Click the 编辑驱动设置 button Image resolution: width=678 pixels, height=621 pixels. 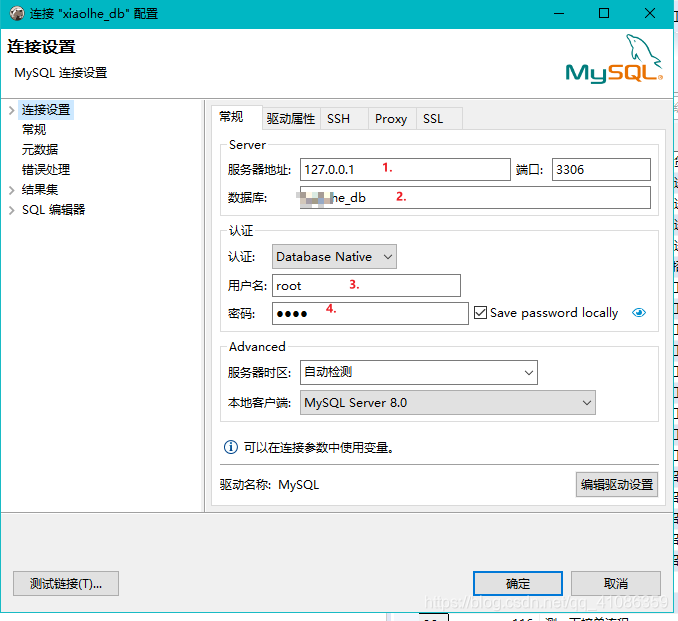[617, 484]
